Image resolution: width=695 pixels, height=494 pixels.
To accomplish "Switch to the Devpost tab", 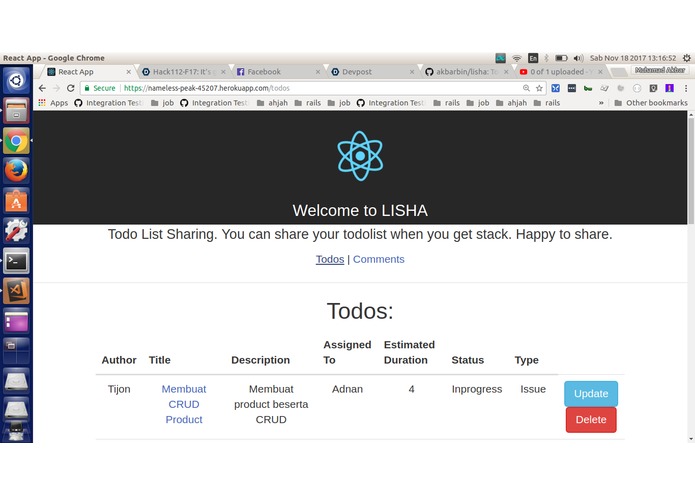I will [x=371, y=72].
